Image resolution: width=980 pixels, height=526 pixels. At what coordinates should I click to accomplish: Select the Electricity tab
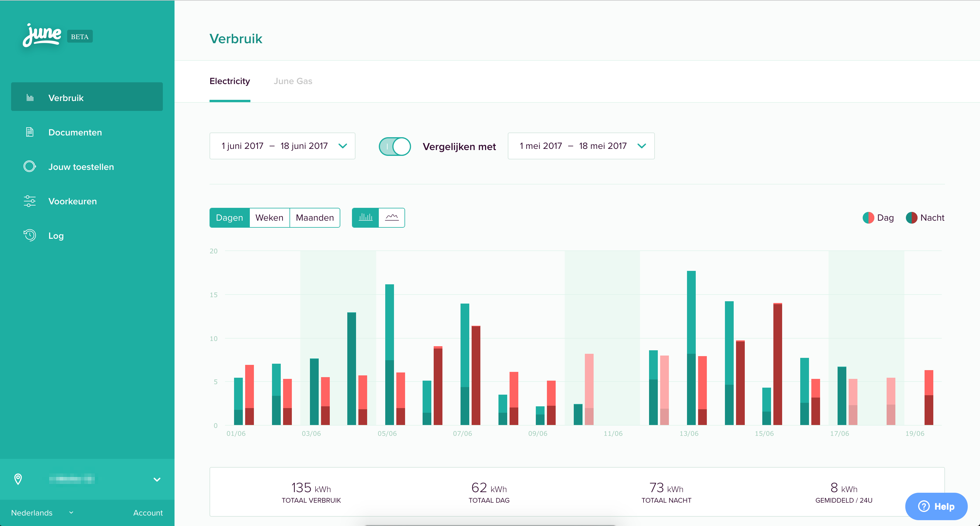point(229,81)
